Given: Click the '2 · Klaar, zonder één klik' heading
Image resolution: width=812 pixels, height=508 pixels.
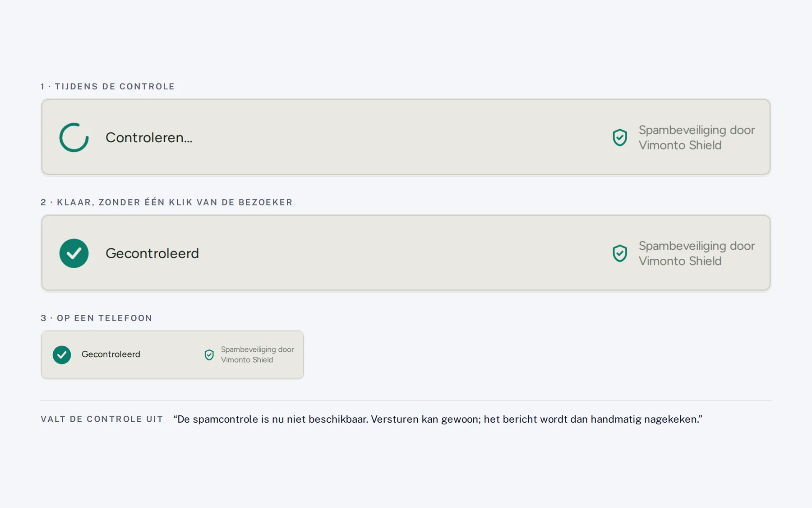Looking at the screenshot, I should tap(166, 202).
